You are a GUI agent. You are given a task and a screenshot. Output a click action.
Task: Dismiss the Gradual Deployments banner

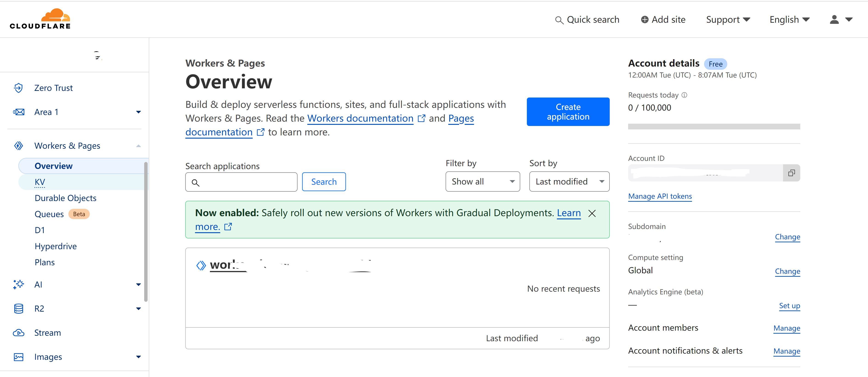pos(592,213)
